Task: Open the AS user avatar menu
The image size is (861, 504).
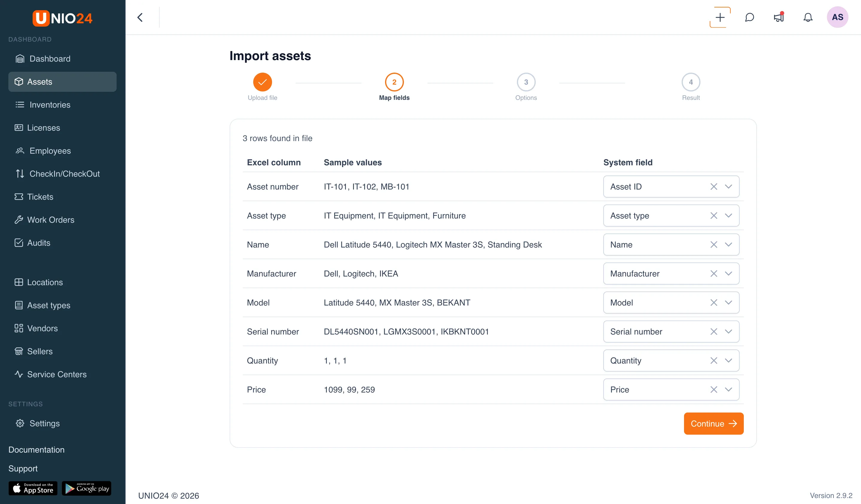Action: [837, 17]
